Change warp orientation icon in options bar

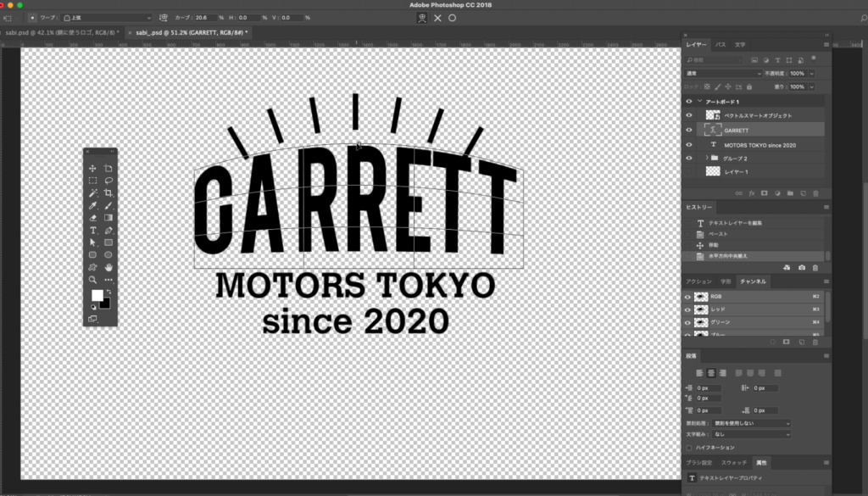tap(164, 18)
